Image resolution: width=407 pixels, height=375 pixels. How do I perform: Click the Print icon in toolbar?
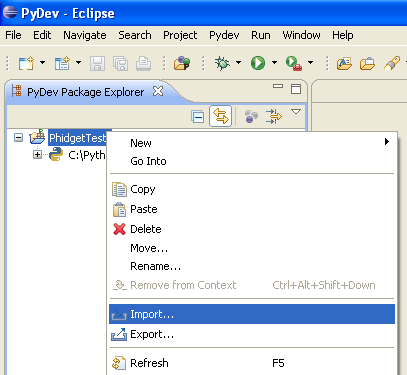point(143,63)
